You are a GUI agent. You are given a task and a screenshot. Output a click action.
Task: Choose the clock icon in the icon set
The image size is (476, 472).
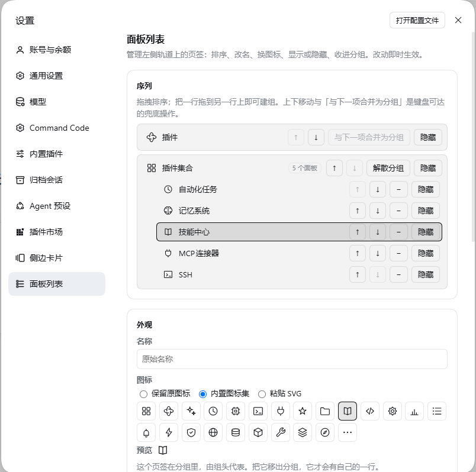(x=213, y=411)
